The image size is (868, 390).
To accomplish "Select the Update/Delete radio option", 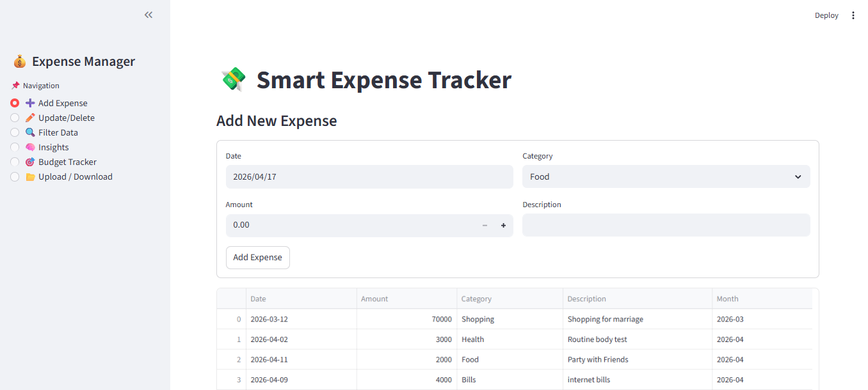I will (15, 118).
